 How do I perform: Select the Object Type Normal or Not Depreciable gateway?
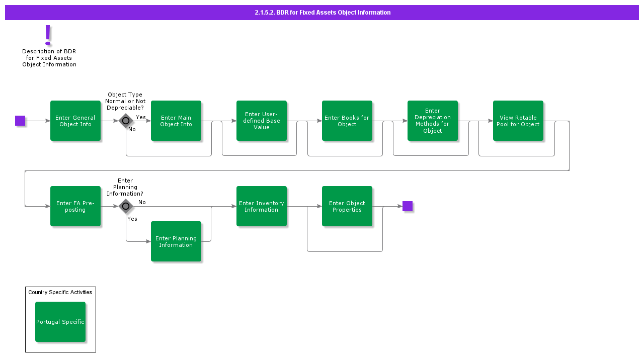click(x=126, y=121)
